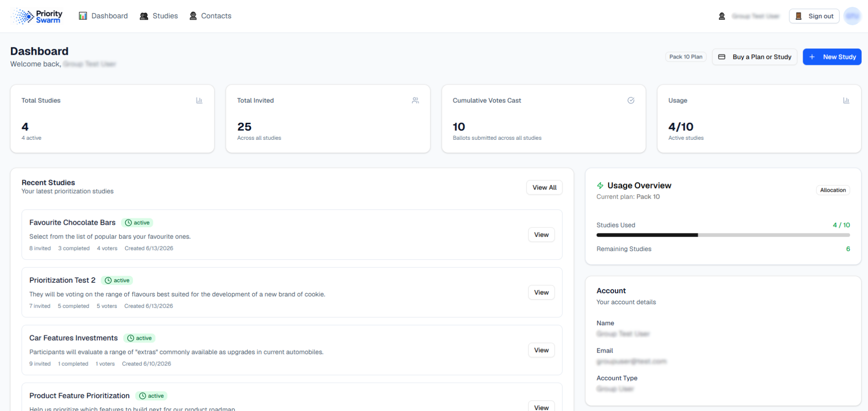Click the clock icon on Car Features Investments status

(131, 338)
